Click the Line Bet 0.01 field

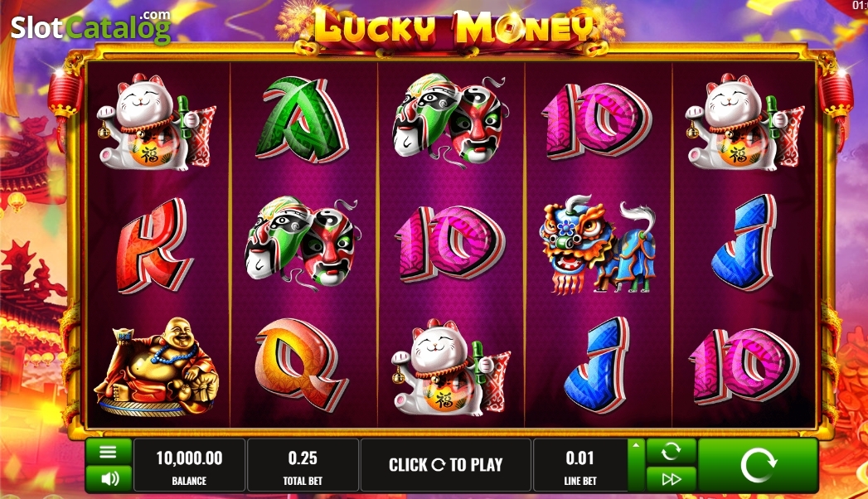(x=580, y=465)
